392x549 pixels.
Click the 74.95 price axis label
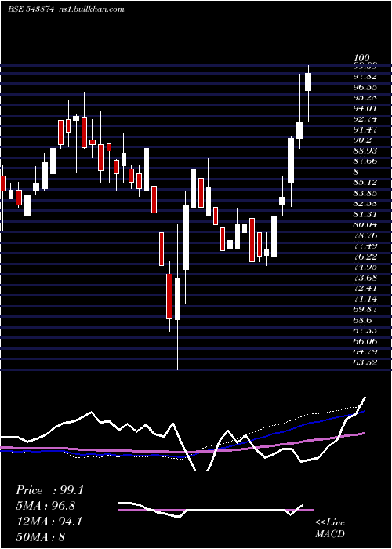click(x=365, y=267)
